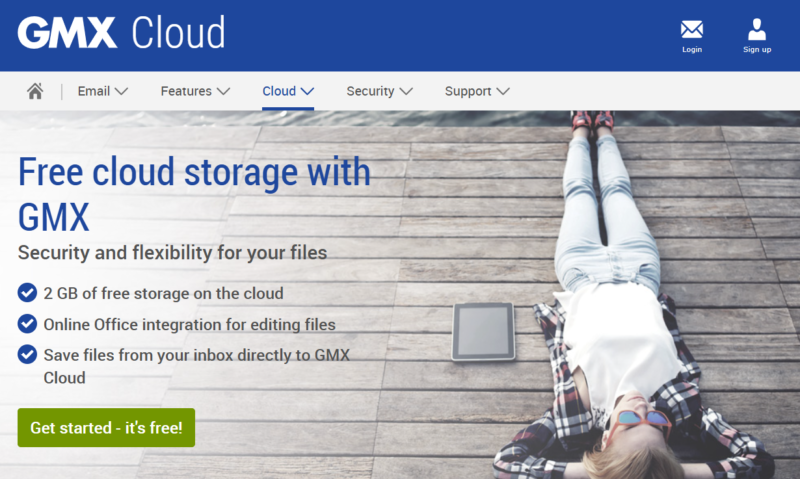Open Login via the envelope icon
Screen dimensions: 800x479
(x=692, y=30)
